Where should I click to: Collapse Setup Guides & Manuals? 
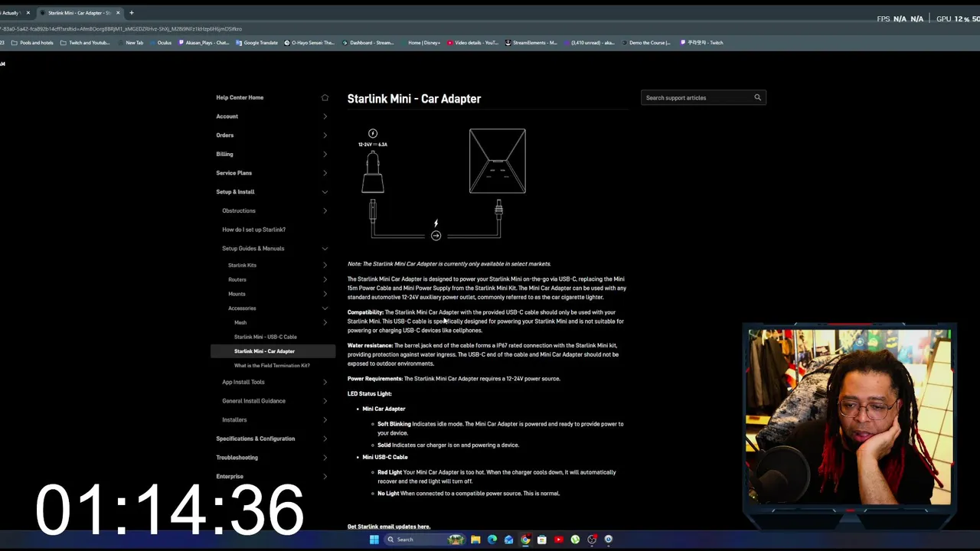coord(325,249)
